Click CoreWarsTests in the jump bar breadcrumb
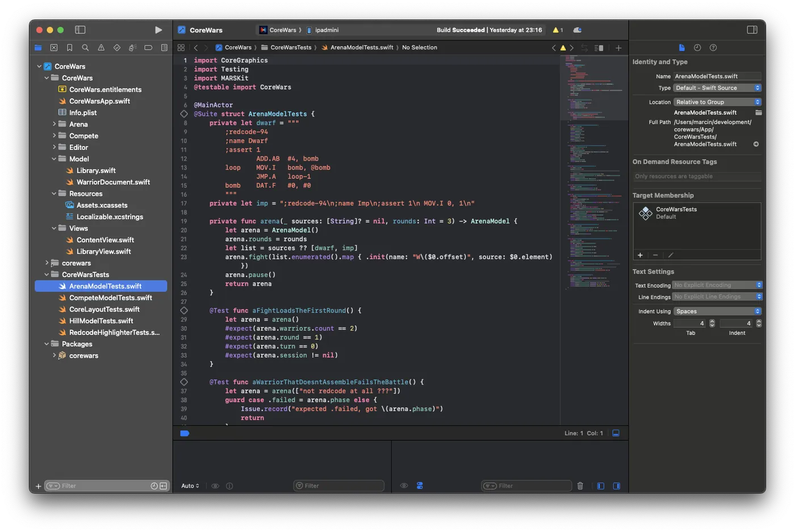Viewport: 795px width, 532px height. (291, 48)
